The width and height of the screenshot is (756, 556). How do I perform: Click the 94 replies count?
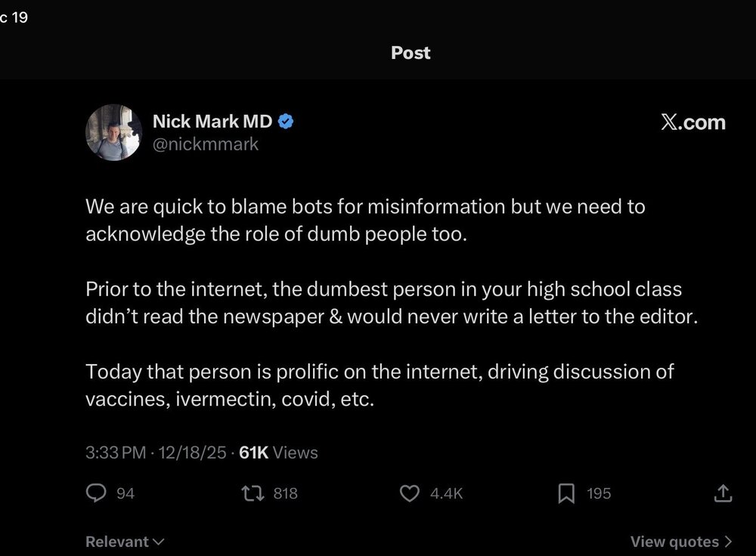(125, 493)
